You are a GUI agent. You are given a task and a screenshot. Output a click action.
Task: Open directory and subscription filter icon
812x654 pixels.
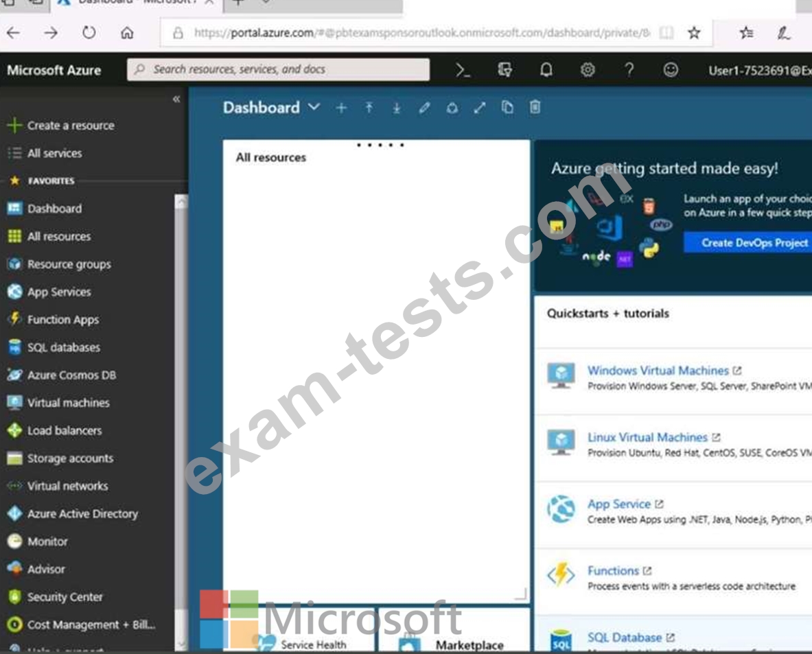[505, 70]
